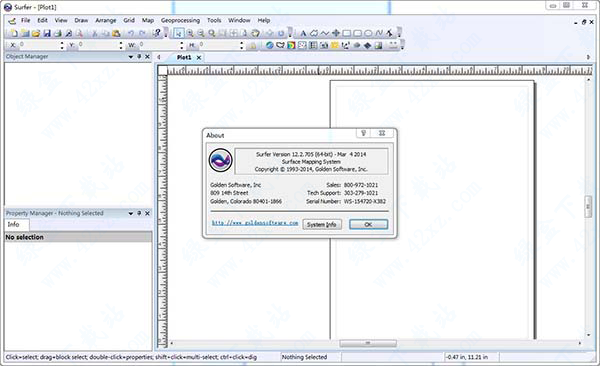Toggle the lock aspect ratio padlock
Viewport: 600px width, 366px height.
pyautogui.click(x=253, y=46)
